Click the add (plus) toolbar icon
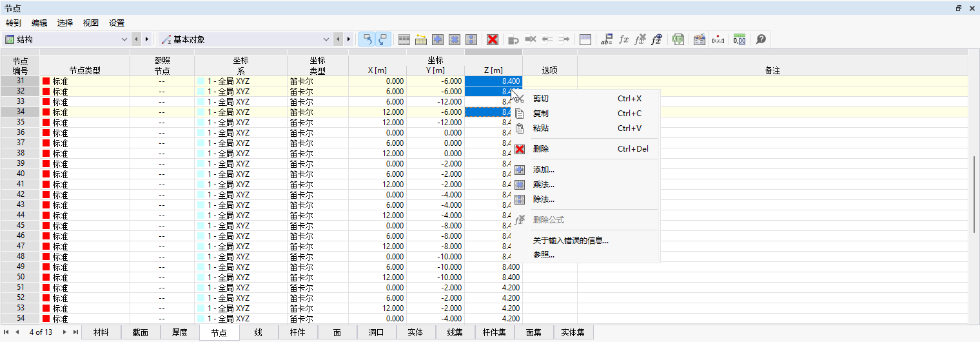Image resolution: width=980 pixels, height=342 pixels. [x=438, y=39]
